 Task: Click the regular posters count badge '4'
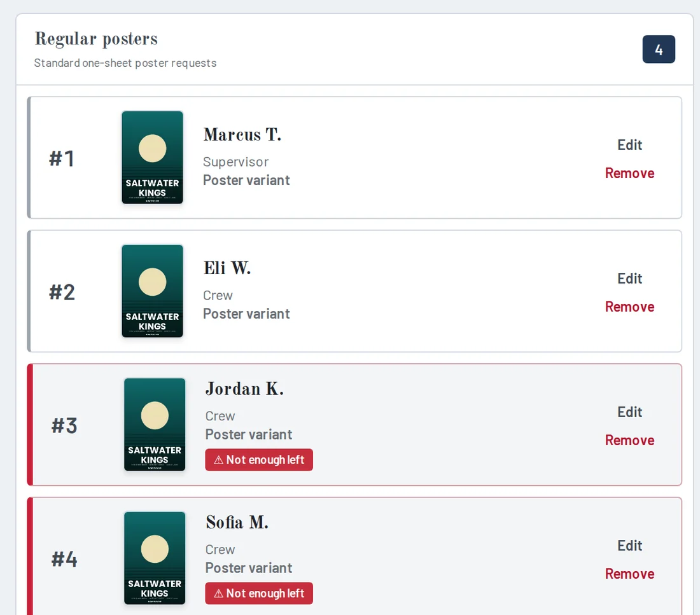pyautogui.click(x=659, y=49)
